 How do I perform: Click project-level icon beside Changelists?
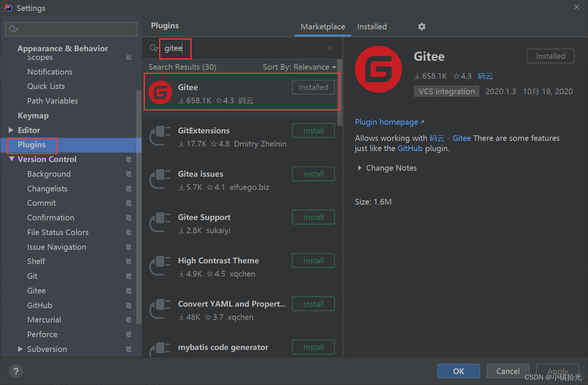[x=129, y=189]
